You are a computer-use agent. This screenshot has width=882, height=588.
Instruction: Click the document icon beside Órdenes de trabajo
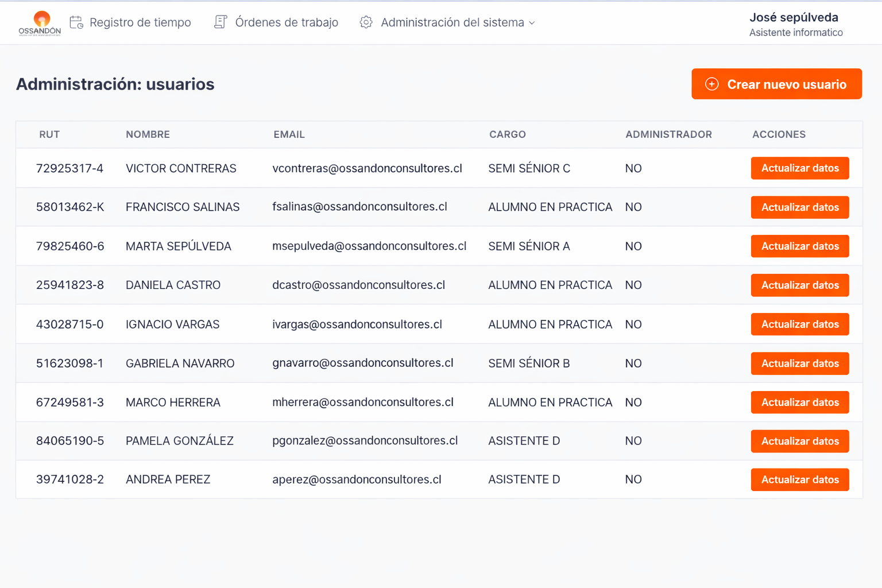tap(220, 22)
